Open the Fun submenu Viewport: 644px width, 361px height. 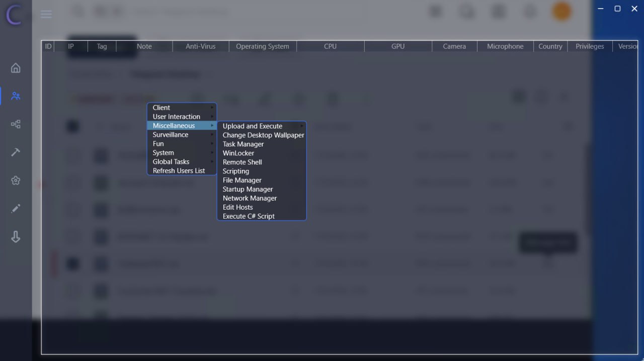click(x=182, y=144)
